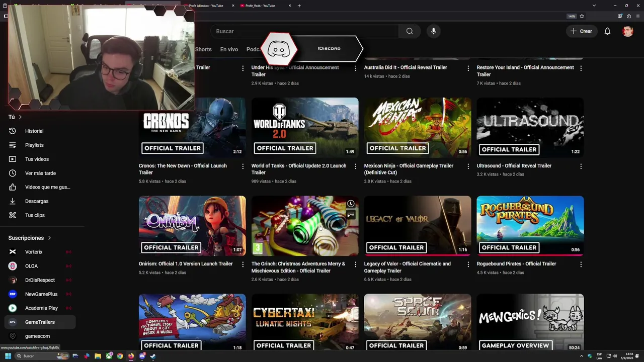Open Xbox app from the taskbar

click(x=109, y=356)
